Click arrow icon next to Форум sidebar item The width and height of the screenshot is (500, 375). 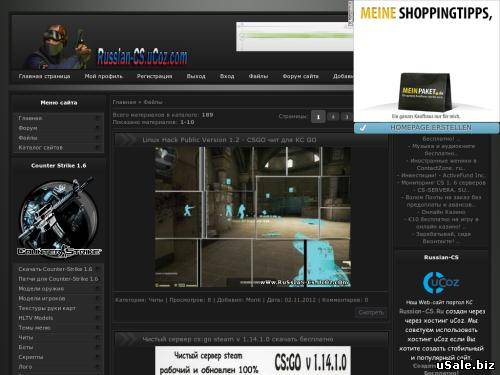(x=98, y=128)
